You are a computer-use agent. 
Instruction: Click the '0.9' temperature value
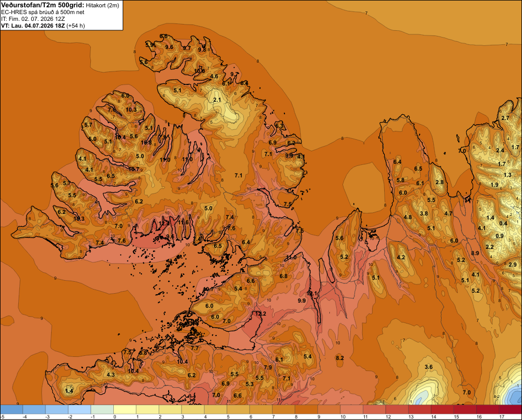coord(500,236)
